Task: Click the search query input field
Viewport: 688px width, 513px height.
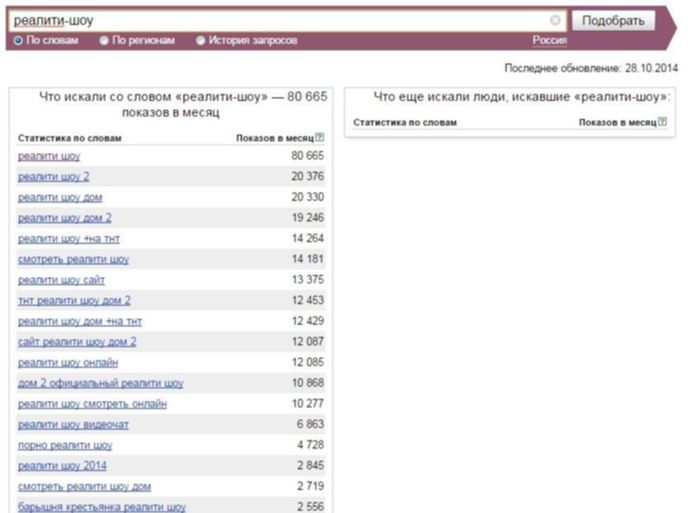Action: tap(280, 20)
